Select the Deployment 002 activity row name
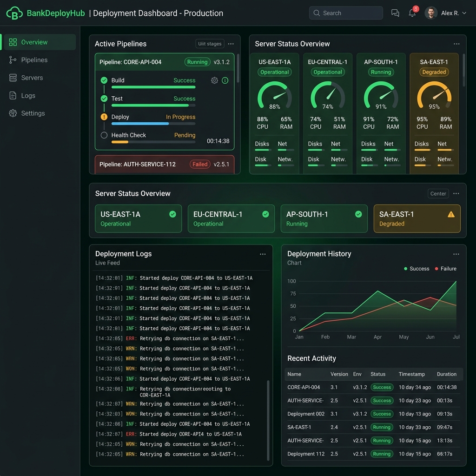The width and height of the screenshot is (476, 476). 306,414
